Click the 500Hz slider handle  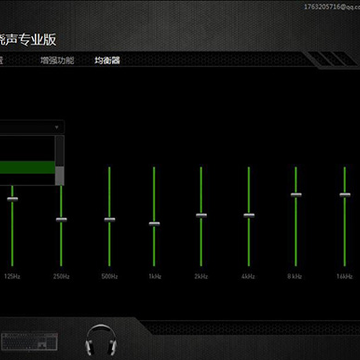pyautogui.click(x=109, y=219)
